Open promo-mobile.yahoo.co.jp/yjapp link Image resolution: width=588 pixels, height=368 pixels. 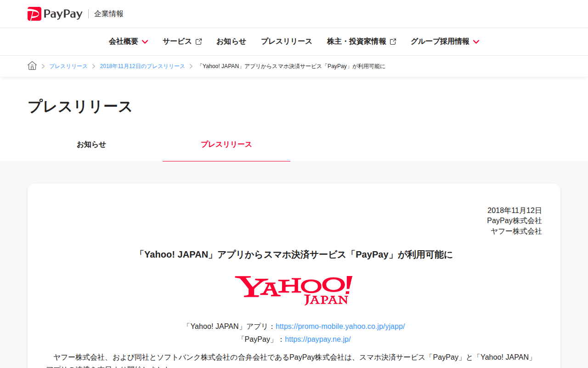340,326
